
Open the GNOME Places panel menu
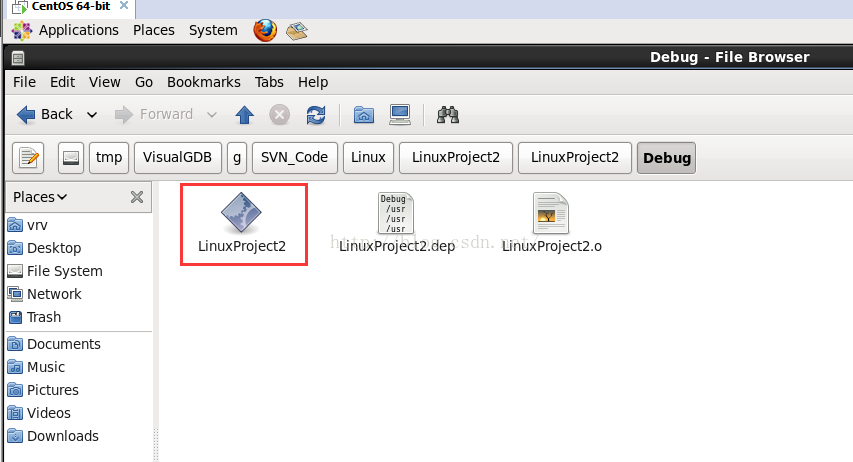pyautogui.click(x=154, y=30)
